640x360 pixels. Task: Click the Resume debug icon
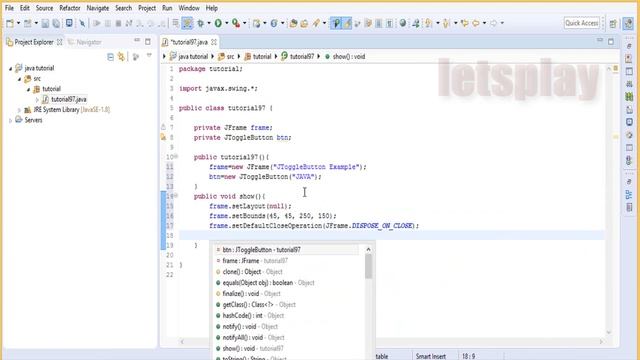pyautogui.click(x=97, y=23)
